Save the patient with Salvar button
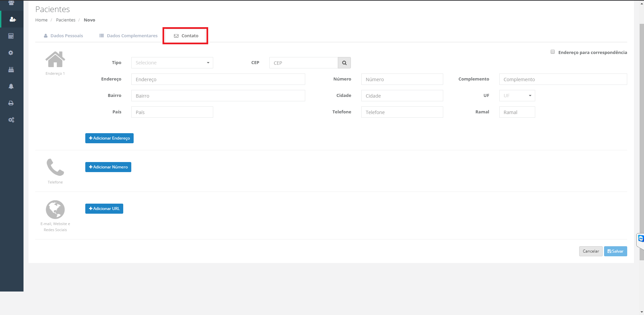644x315 pixels. pos(615,251)
